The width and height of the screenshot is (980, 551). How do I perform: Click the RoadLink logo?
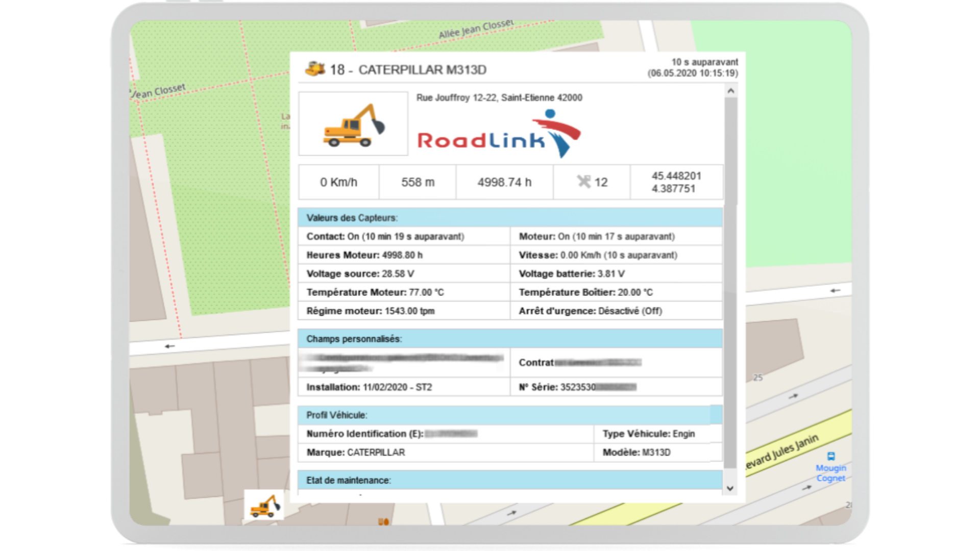pyautogui.click(x=499, y=134)
